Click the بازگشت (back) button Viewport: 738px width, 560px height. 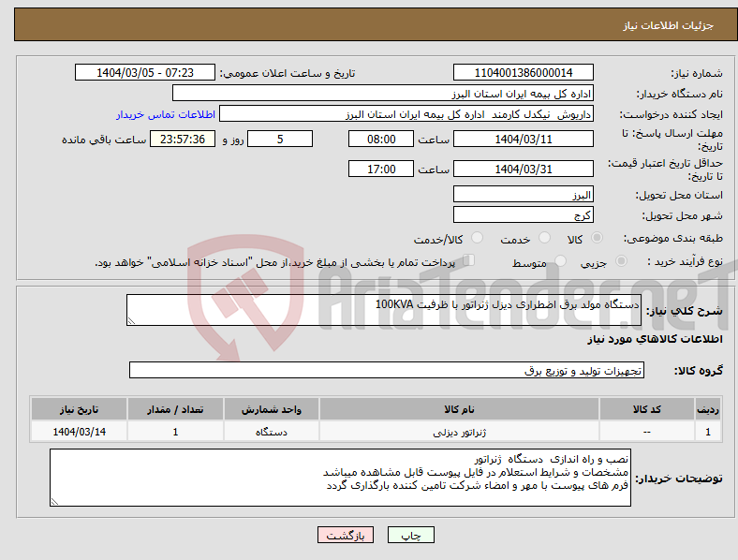click(x=346, y=535)
